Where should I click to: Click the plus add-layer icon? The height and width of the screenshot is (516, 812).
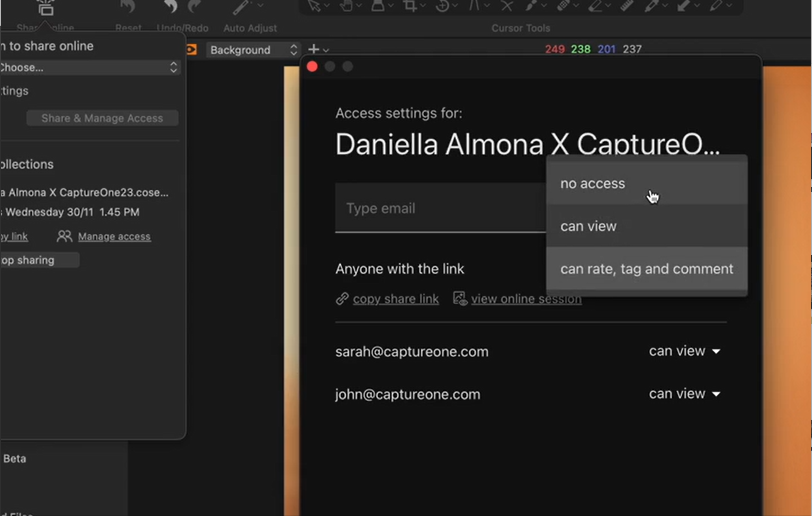coord(313,49)
